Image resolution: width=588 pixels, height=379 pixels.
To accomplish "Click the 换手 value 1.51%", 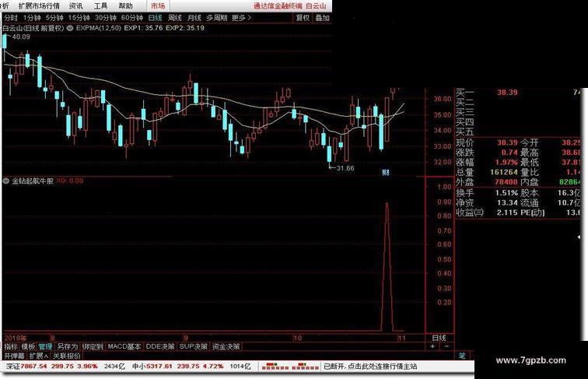I will [x=506, y=193].
